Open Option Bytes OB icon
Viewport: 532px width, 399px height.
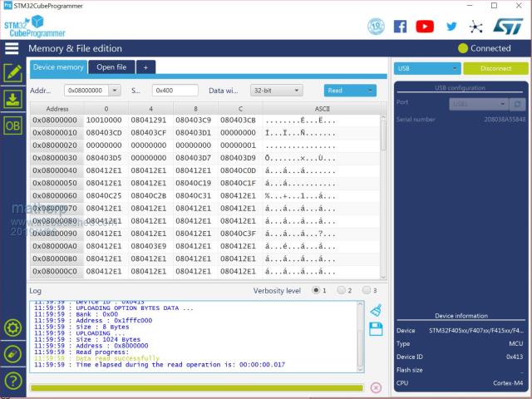pos(13,126)
